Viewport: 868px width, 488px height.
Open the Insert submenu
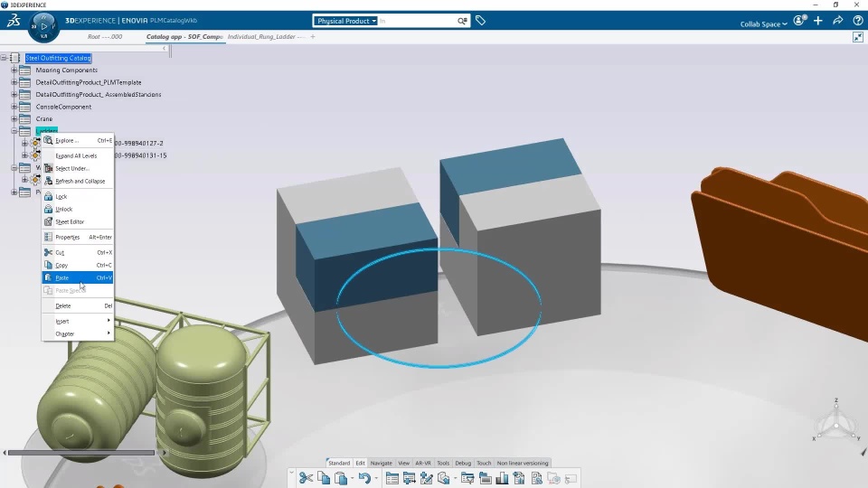pos(78,321)
